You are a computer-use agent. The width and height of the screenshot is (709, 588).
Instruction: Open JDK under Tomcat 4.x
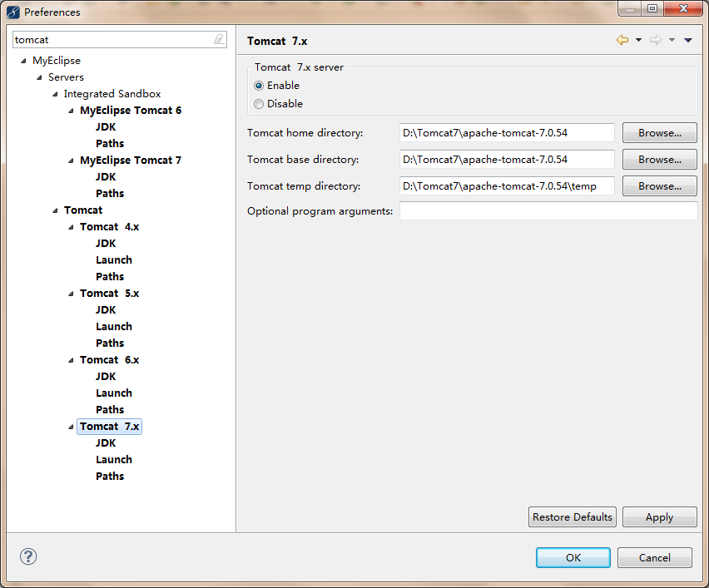tap(106, 243)
